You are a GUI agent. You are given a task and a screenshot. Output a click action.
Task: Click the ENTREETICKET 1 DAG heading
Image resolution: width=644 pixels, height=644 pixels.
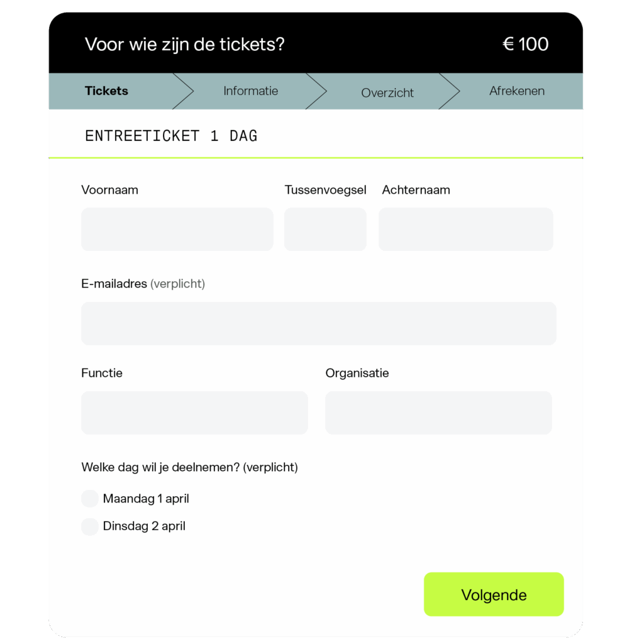pyautogui.click(x=171, y=135)
